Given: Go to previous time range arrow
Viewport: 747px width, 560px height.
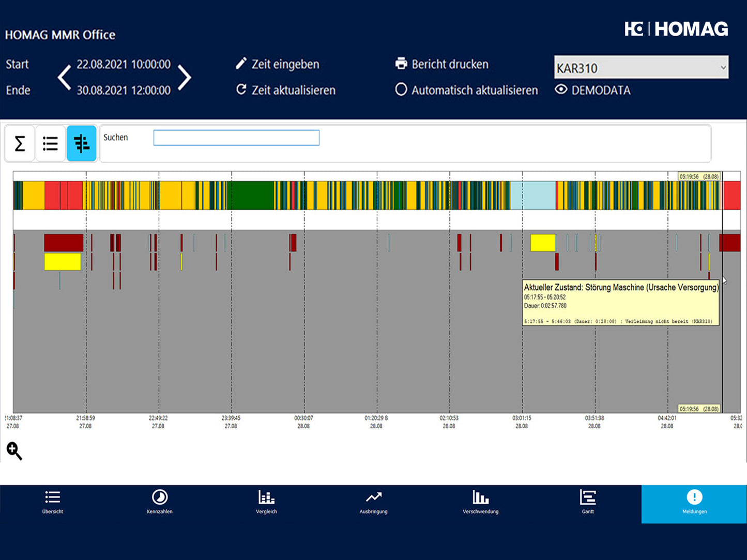Looking at the screenshot, I should tap(64, 77).
